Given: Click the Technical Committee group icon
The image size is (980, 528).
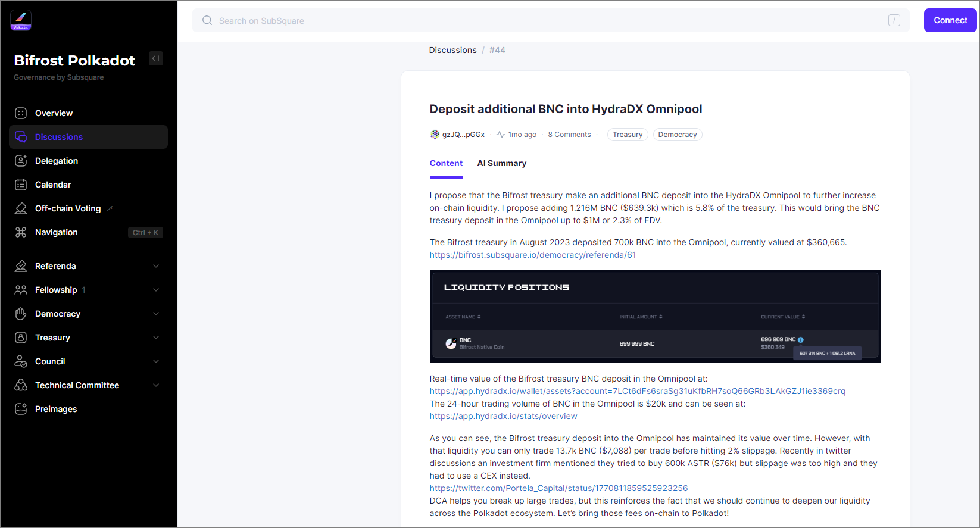Looking at the screenshot, I should point(21,385).
